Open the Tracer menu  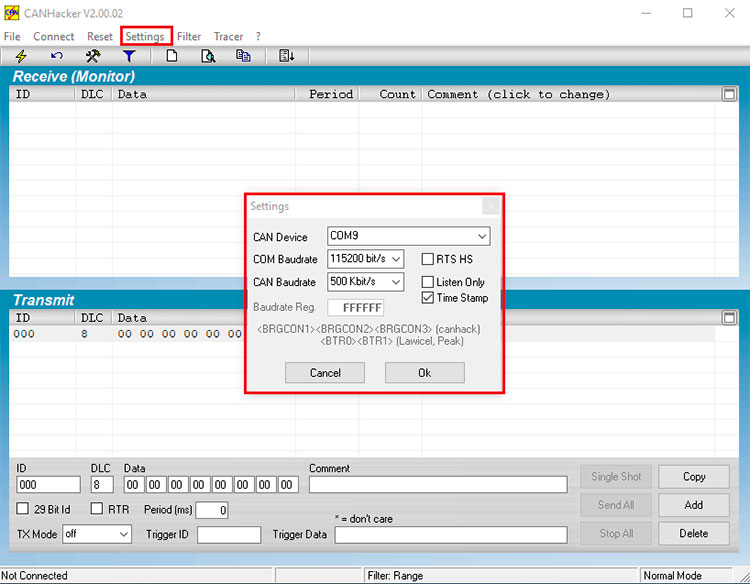[x=228, y=36]
